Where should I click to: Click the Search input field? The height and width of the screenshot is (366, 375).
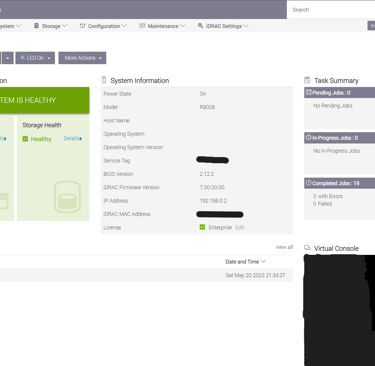pos(331,10)
